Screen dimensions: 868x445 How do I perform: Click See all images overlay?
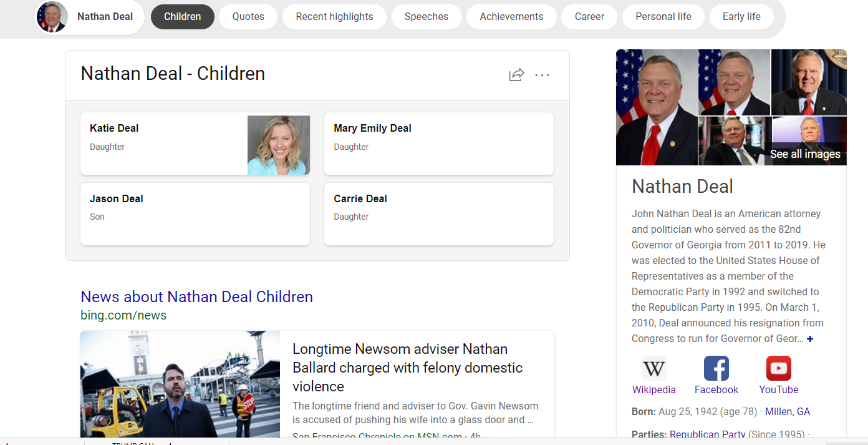click(x=805, y=154)
